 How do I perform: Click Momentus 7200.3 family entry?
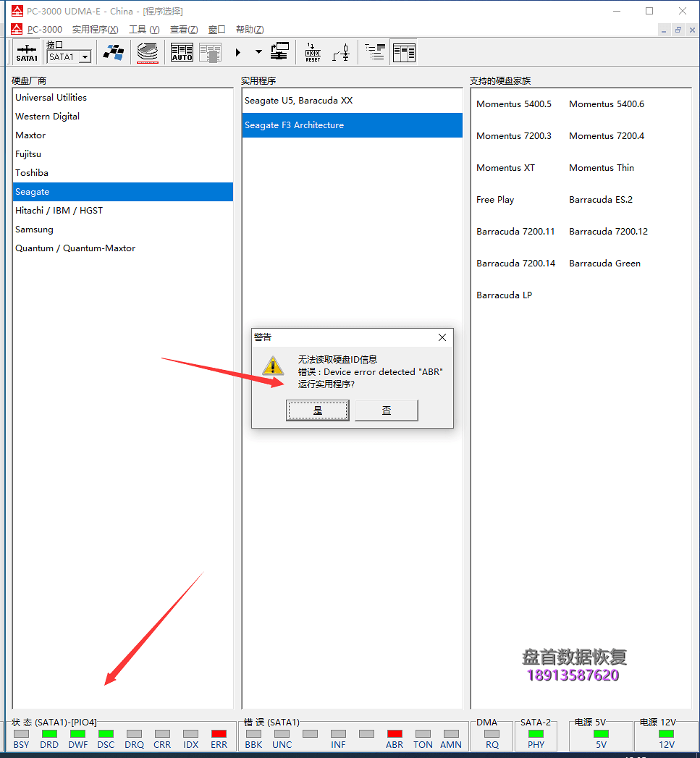point(513,136)
